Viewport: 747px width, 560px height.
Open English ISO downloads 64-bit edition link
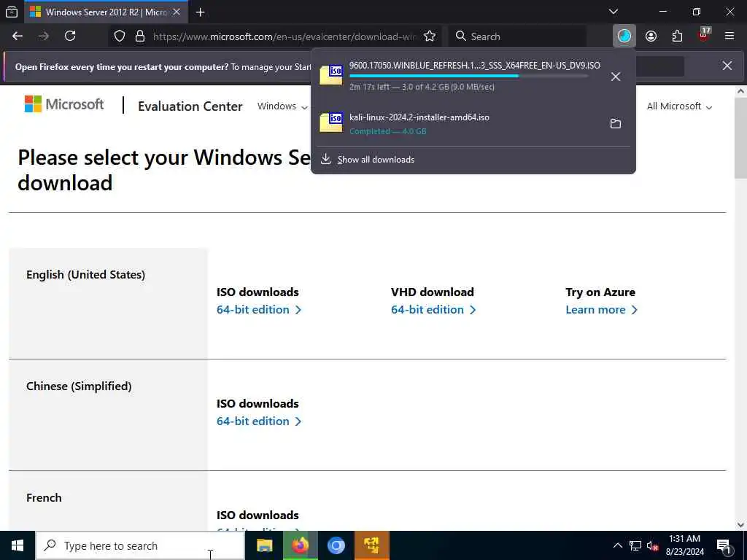pyautogui.click(x=259, y=309)
